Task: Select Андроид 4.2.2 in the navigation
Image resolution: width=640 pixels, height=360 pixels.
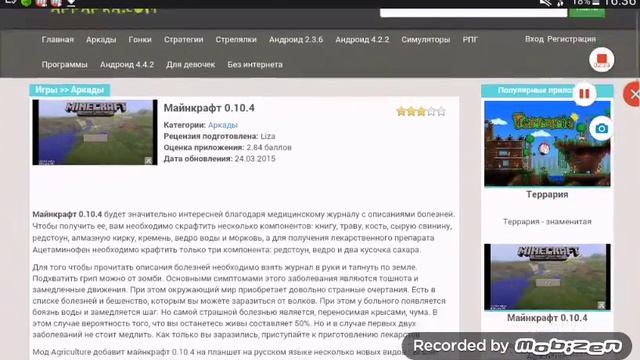Action: coord(362,40)
